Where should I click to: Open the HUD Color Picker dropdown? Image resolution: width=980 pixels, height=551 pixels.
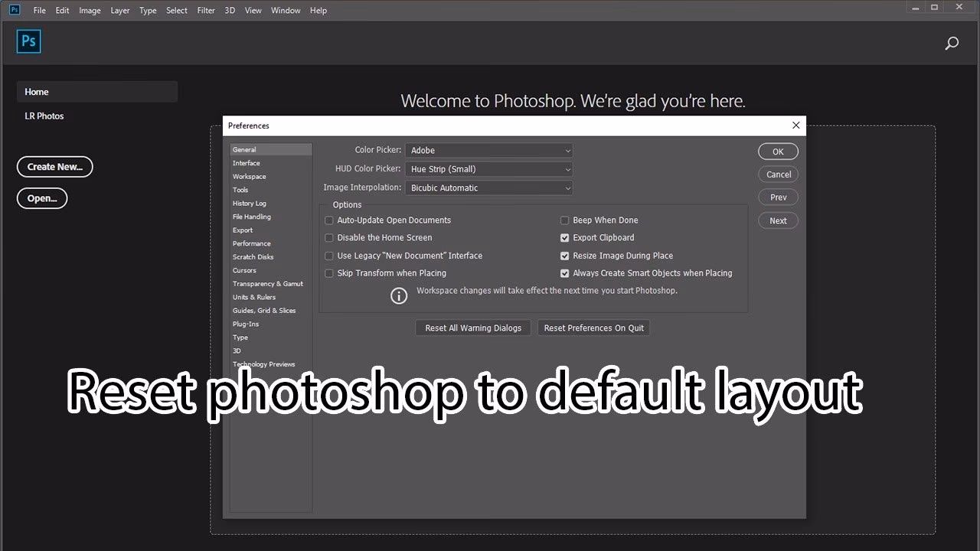[488, 168]
